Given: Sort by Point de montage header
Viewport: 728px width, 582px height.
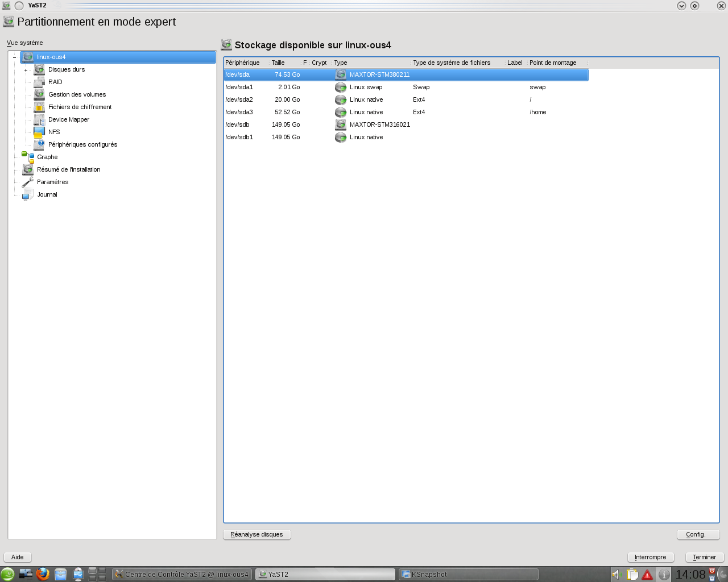Looking at the screenshot, I should point(557,63).
